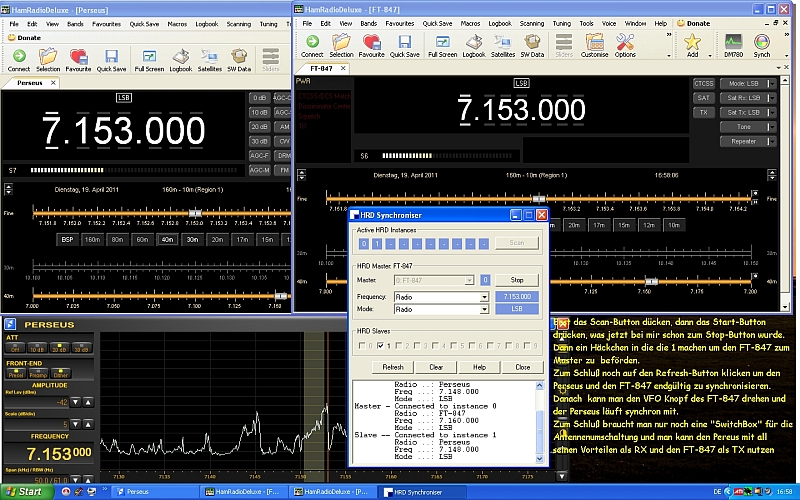The height and width of the screenshot is (500, 800).
Task: Open dropdown arrow next to Add star
Action: click(x=710, y=55)
